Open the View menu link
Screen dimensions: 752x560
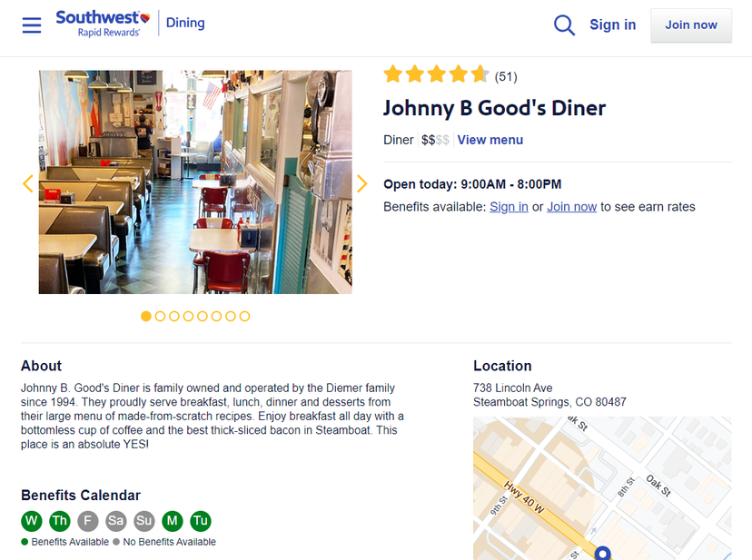point(490,140)
